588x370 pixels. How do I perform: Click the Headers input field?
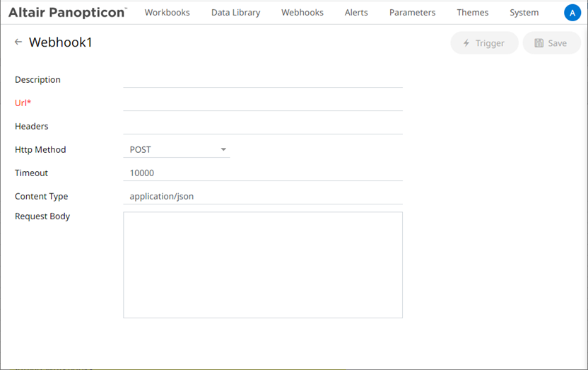[x=263, y=127]
